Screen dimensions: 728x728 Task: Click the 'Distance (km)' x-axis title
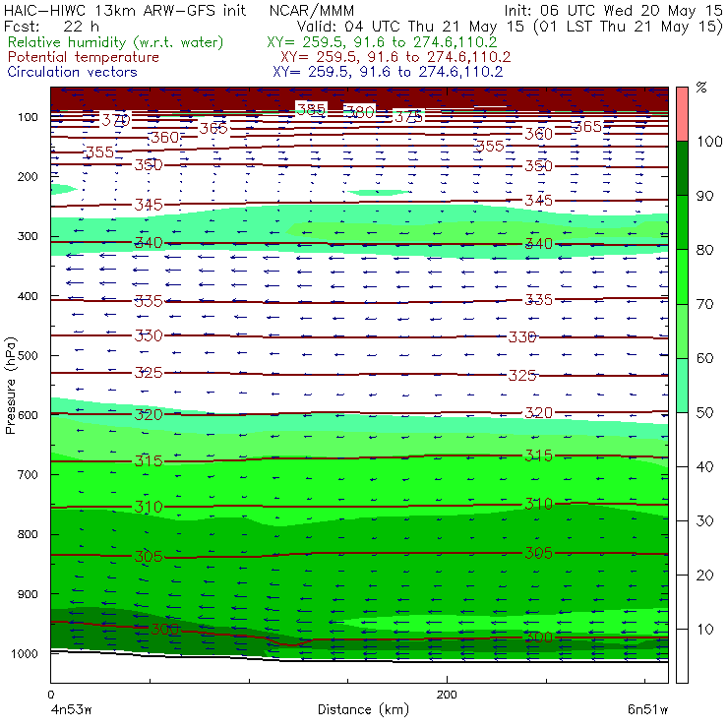[x=364, y=709]
